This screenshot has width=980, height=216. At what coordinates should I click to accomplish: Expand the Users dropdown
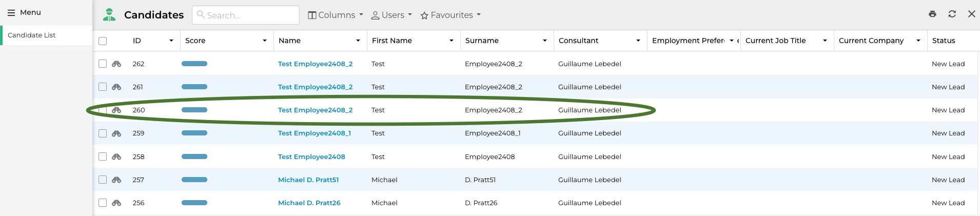(x=391, y=15)
